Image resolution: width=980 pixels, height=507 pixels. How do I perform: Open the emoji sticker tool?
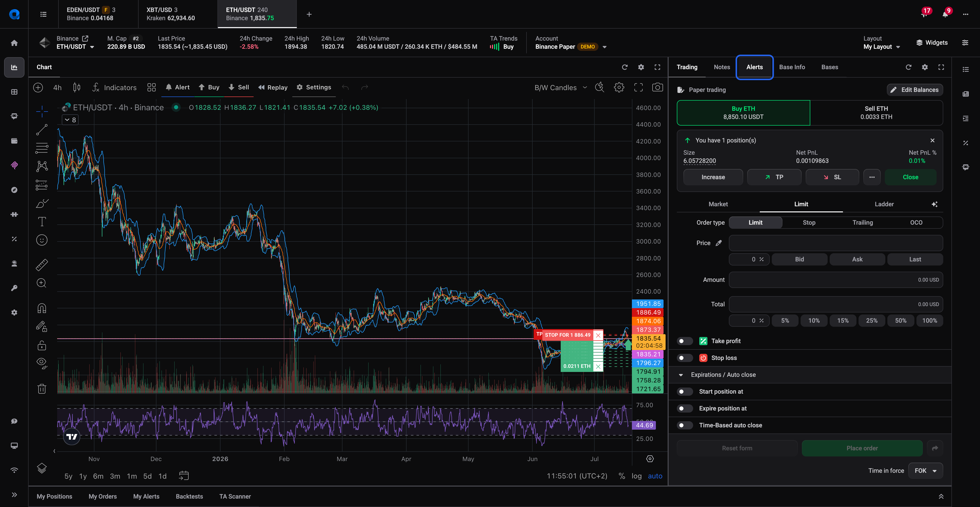(x=42, y=240)
